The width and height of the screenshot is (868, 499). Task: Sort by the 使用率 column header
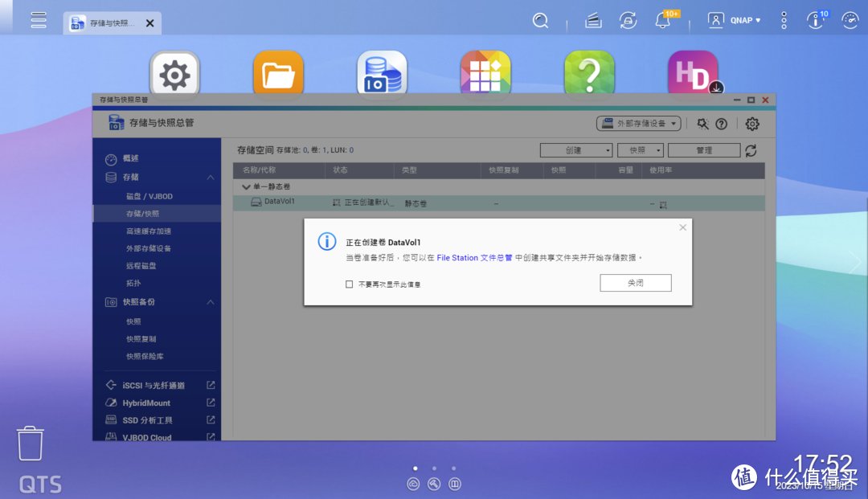[661, 170]
